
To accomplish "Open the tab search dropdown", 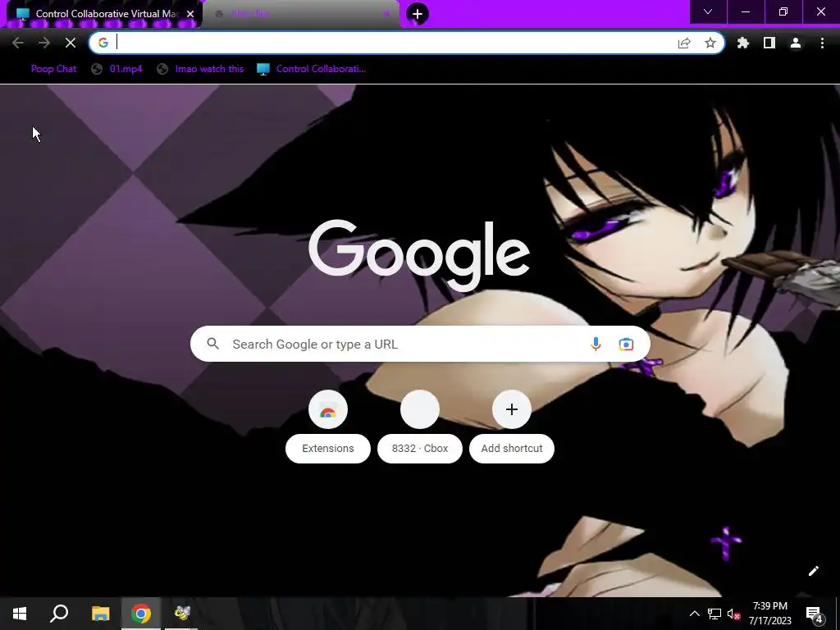I will pyautogui.click(x=708, y=11).
